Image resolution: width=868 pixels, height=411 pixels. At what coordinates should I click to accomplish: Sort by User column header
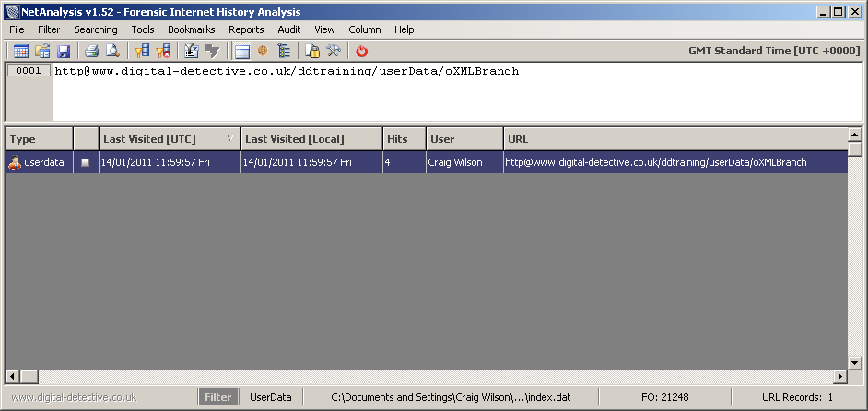(x=465, y=139)
